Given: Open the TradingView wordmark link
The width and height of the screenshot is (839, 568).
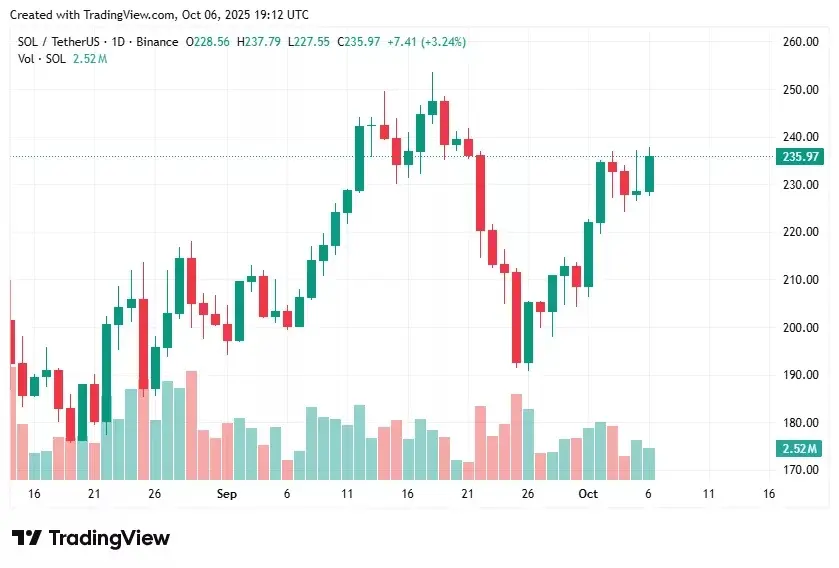Looking at the screenshot, I should [x=109, y=538].
